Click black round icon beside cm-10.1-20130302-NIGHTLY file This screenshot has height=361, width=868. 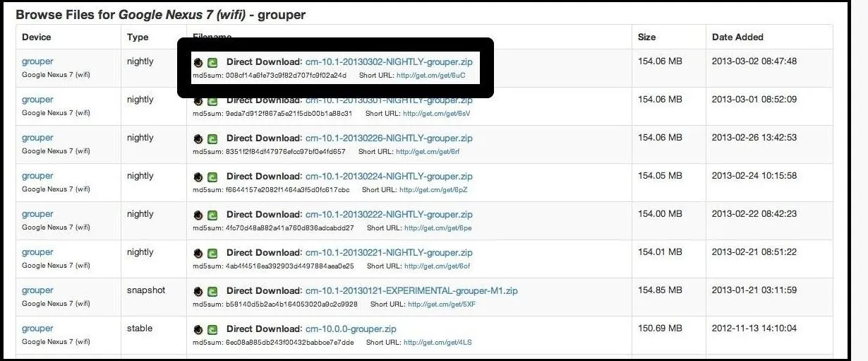tap(198, 62)
